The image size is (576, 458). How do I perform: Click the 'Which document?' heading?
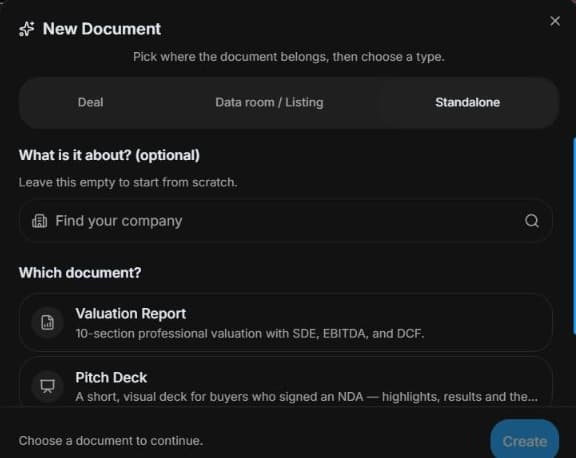tap(80, 273)
